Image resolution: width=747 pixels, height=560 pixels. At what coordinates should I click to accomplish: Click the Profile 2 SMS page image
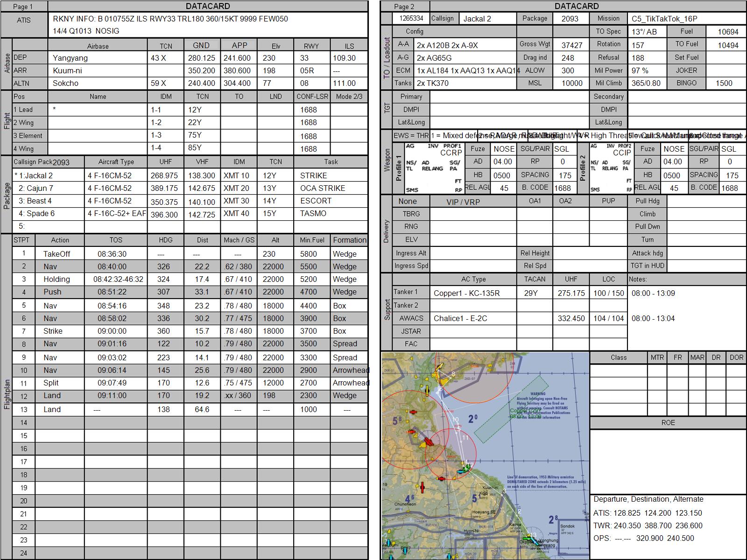click(x=611, y=168)
